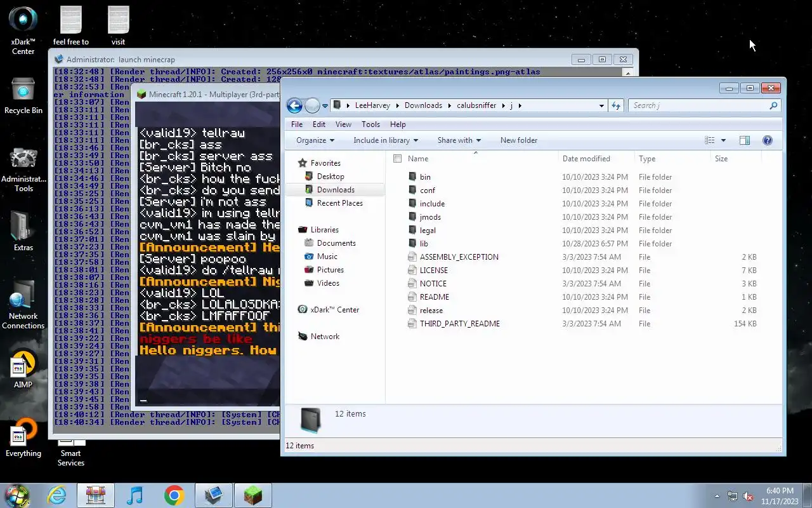Image resolution: width=812 pixels, height=508 pixels.
Task: Click the search magnifier in Explorer
Action: coord(773,105)
